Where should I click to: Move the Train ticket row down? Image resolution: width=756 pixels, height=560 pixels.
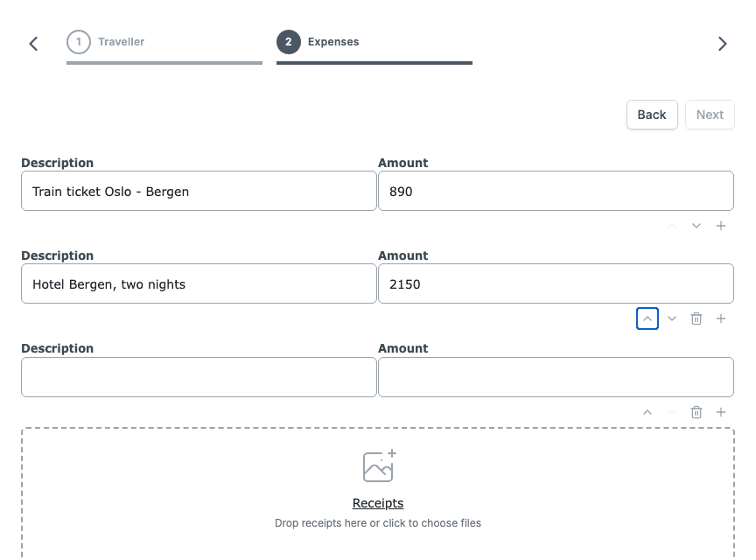696,226
